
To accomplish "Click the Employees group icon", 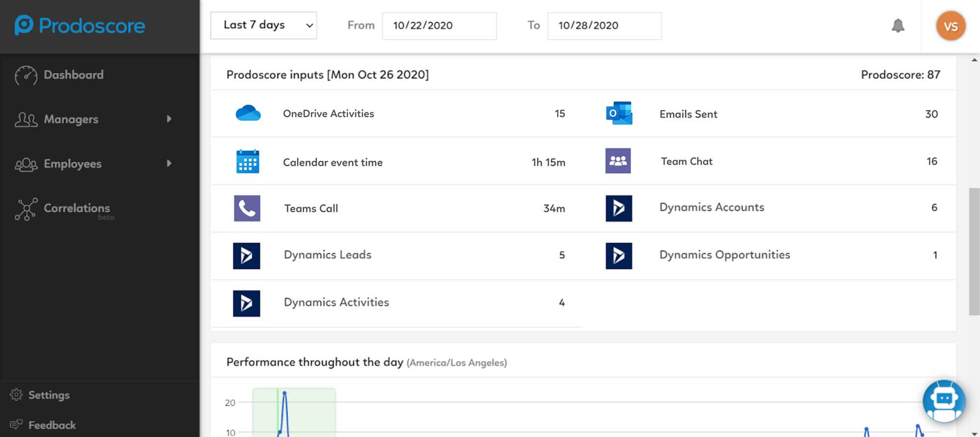I will [x=25, y=164].
